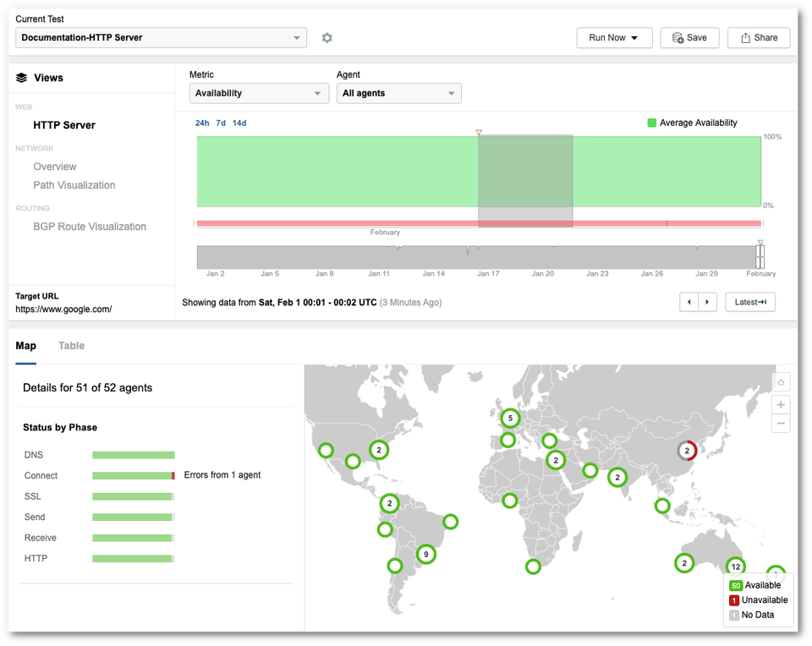Jump to Latest data
Screen dimensions: 812x646
[x=749, y=302]
